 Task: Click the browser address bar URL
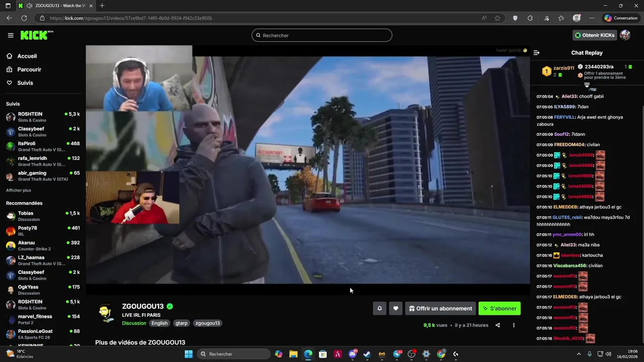[x=131, y=18]
